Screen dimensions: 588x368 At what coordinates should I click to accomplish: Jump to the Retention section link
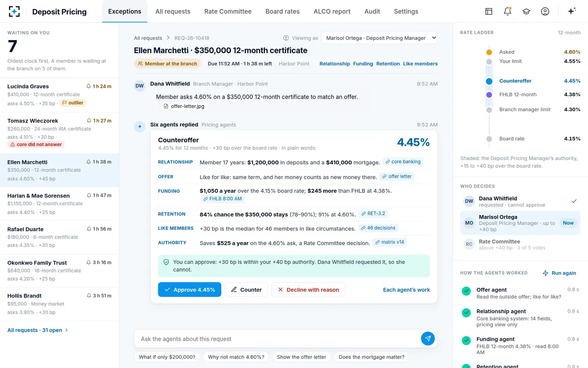click(x=388, y=64)
